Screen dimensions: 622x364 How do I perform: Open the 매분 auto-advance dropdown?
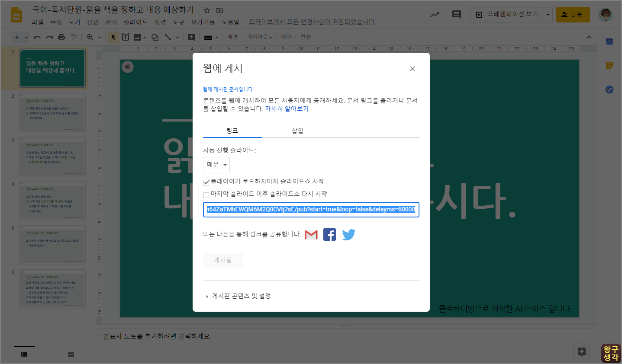pyautogui.click(x=216, y=165)
